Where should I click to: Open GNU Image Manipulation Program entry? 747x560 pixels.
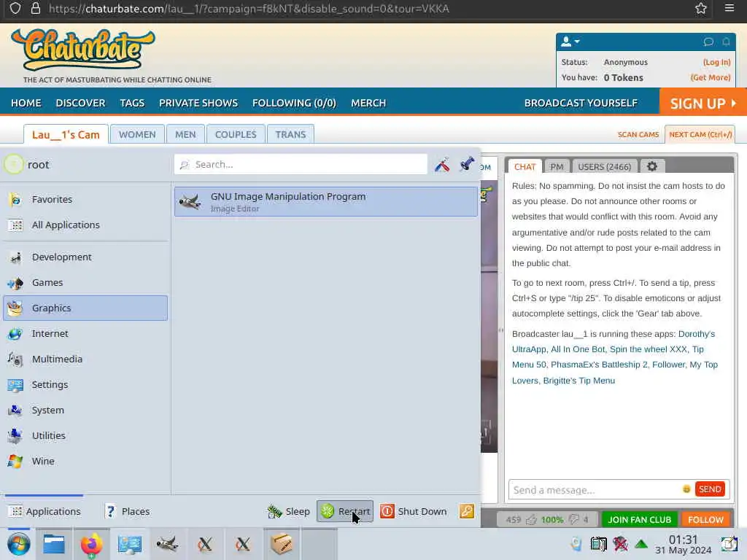coord(326,201)
